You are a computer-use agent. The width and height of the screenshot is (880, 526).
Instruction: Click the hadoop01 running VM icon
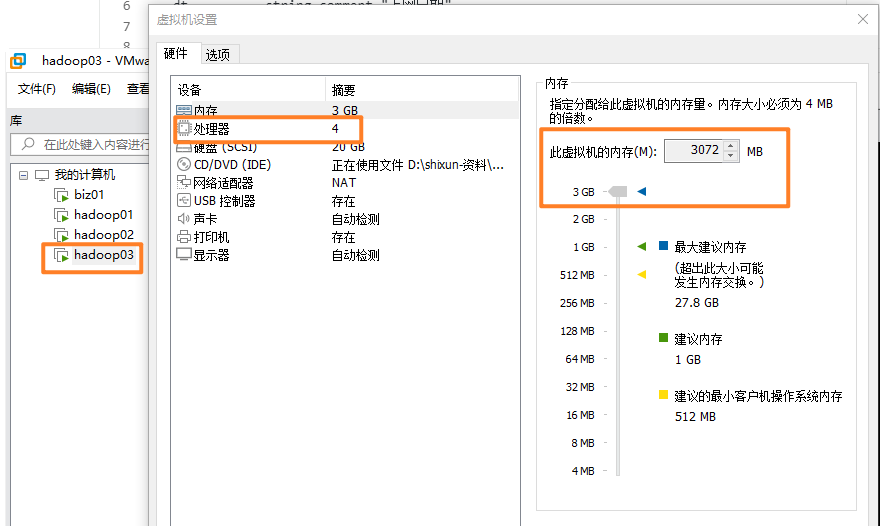(x=61, y=215)
